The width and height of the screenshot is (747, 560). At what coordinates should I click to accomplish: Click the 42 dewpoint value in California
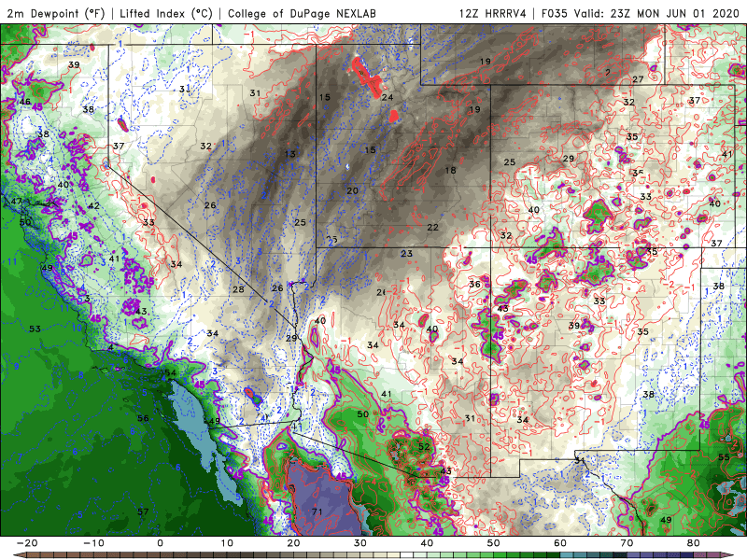click(x=93, y=205)
